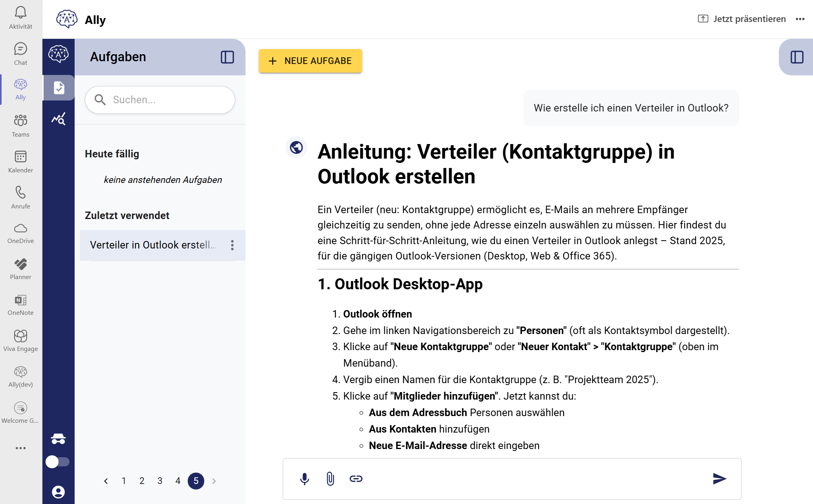This screenshot has height=504, width=813.
Task: Open the tasks document icon in navy sidebar
Action: point(59,88)
